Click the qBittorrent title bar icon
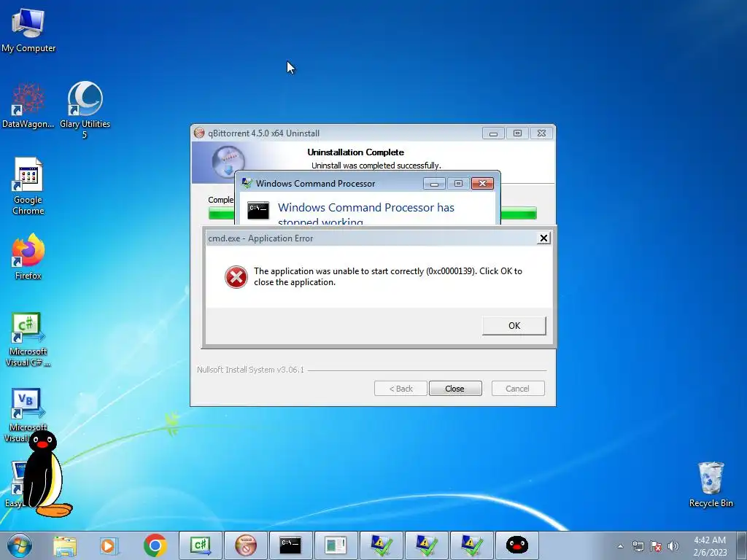 [199, 133]
